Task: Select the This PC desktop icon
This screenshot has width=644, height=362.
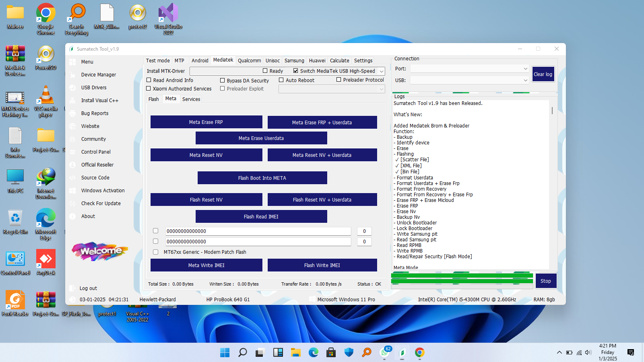Action: 15,181
